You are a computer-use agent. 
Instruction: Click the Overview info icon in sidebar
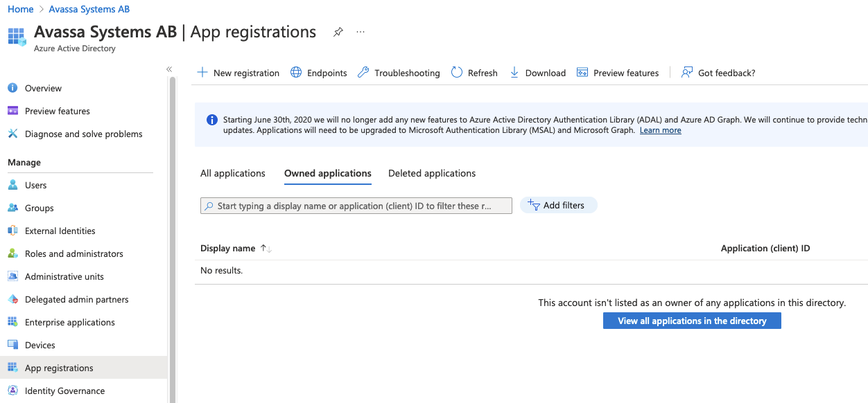[x=12, y=88]
